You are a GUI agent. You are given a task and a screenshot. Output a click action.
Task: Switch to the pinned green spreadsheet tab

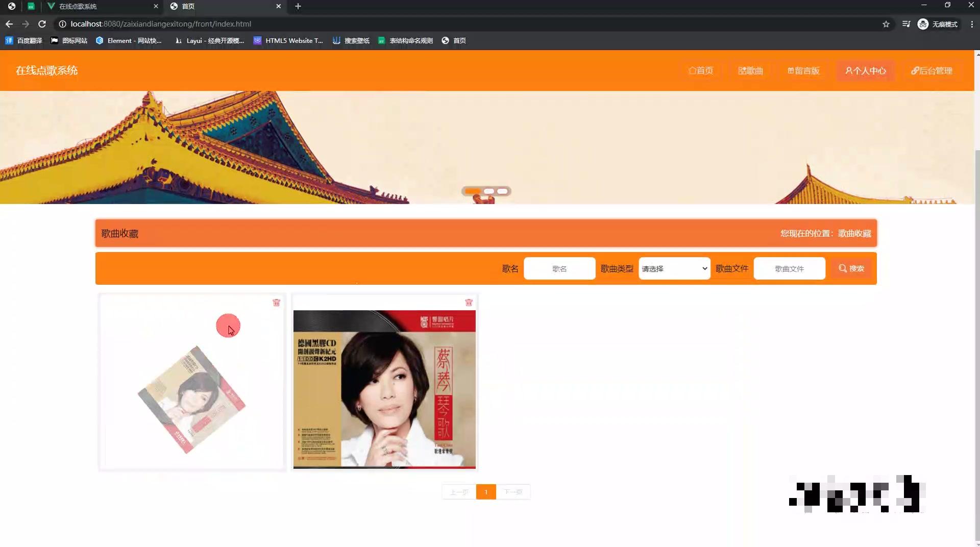tap(31, 6)
